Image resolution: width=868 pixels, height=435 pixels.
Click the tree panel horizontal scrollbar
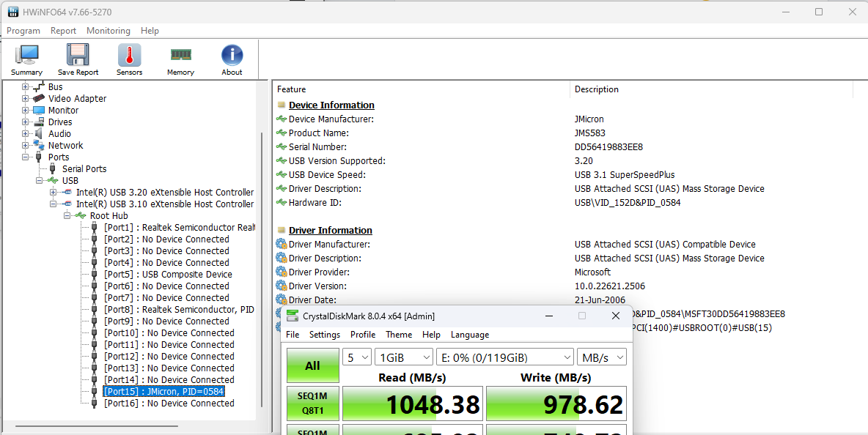(x=97, y=426)
